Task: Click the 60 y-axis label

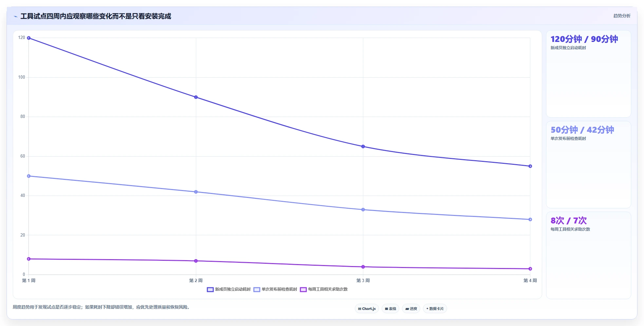Action: pos(23,156)
